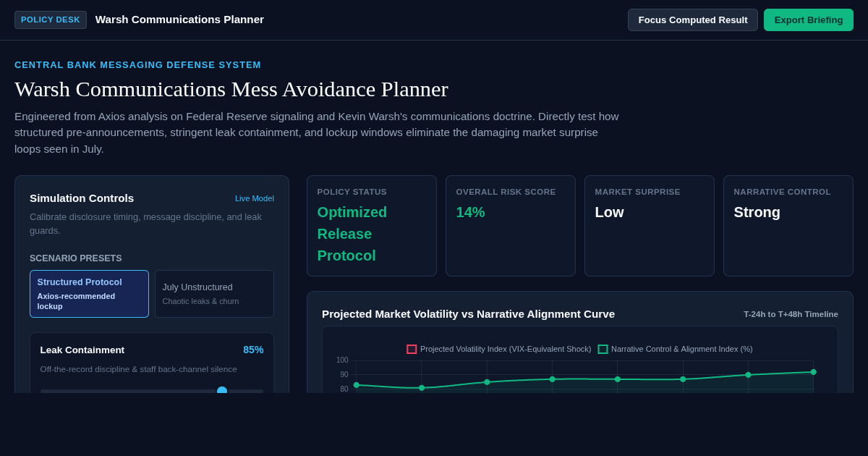
Task: Adjust the Leak Containment slider handle
Action: pos(222,391)
